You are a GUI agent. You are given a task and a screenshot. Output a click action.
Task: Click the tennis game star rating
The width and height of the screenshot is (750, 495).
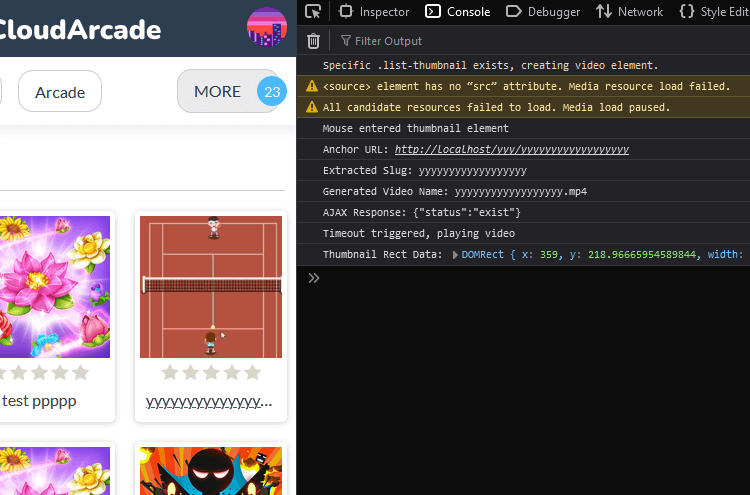[x=211, y=372]
